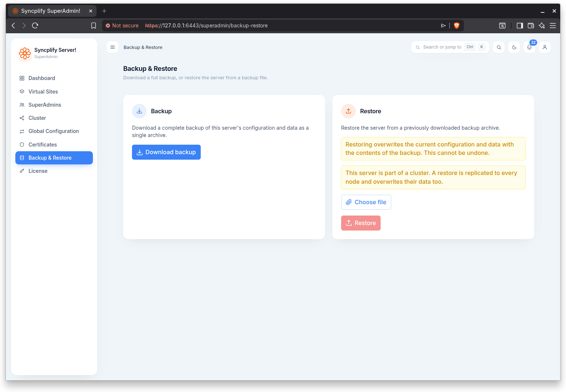Open Global Configuration
566x392 pixels.
pyautogui.click(x=54, y=131)
